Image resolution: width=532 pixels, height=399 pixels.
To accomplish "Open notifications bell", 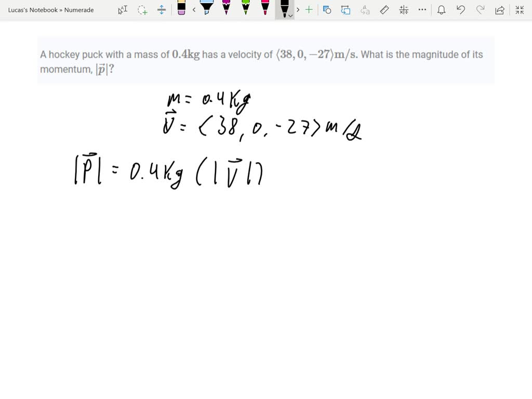I will [442, 10].
